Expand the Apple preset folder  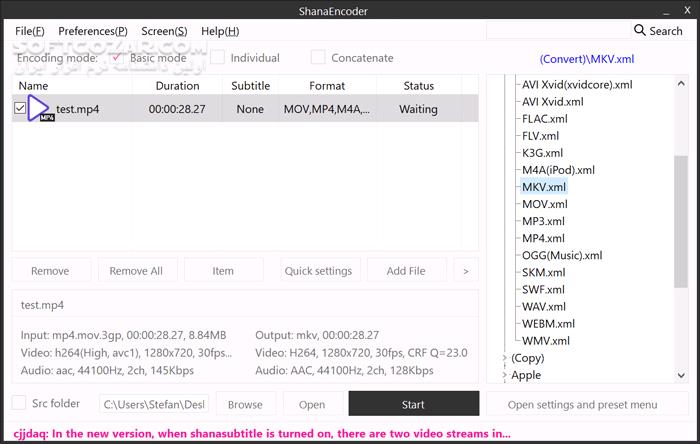click(x=505, y=375)
